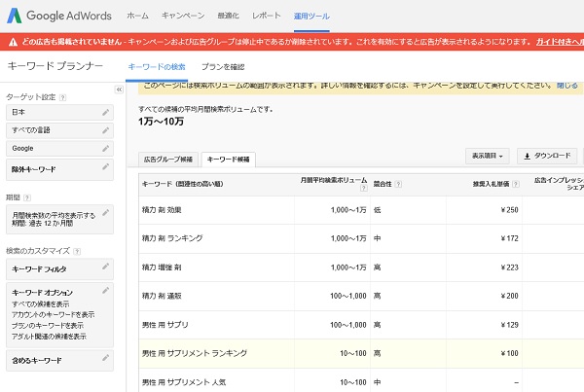Open 月間検索数の平均 date range box
This screenshot has width=584, height=392.
tap(59, 219)
